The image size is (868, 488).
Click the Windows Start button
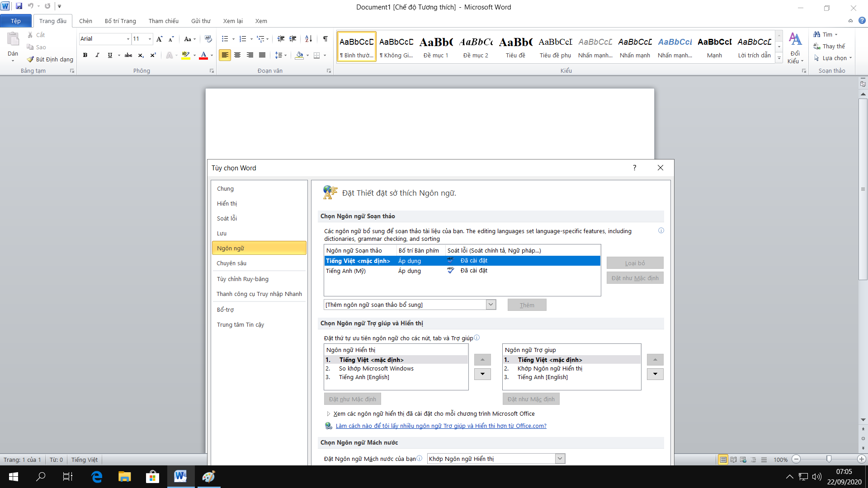click(14, 477)
